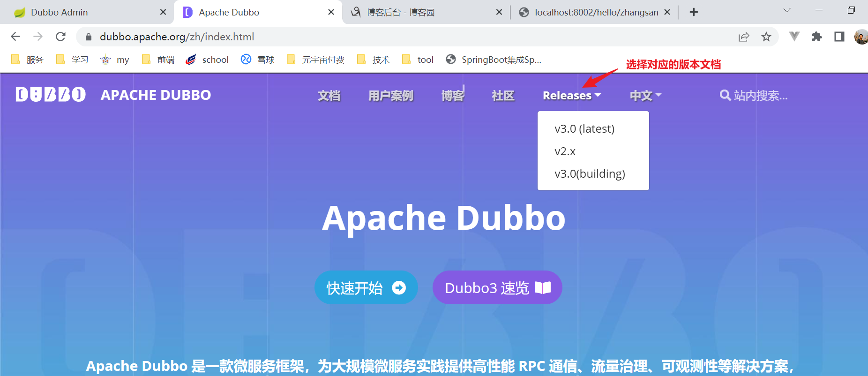Open the extensions puzzle icon

click(x=817, y=37)
